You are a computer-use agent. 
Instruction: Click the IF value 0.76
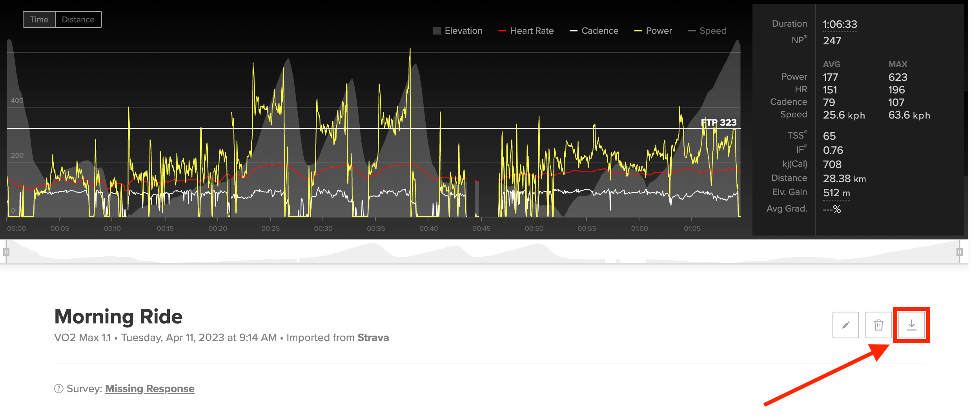[x=833, y=150]
